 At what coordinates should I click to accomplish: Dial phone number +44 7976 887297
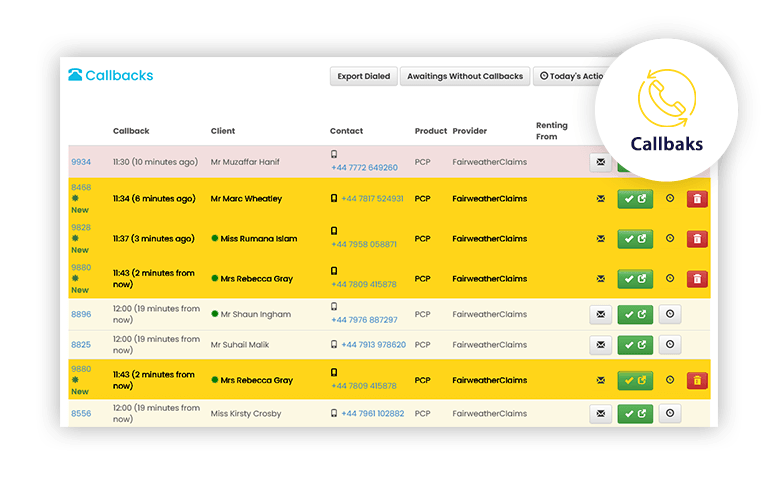[364, 320]
